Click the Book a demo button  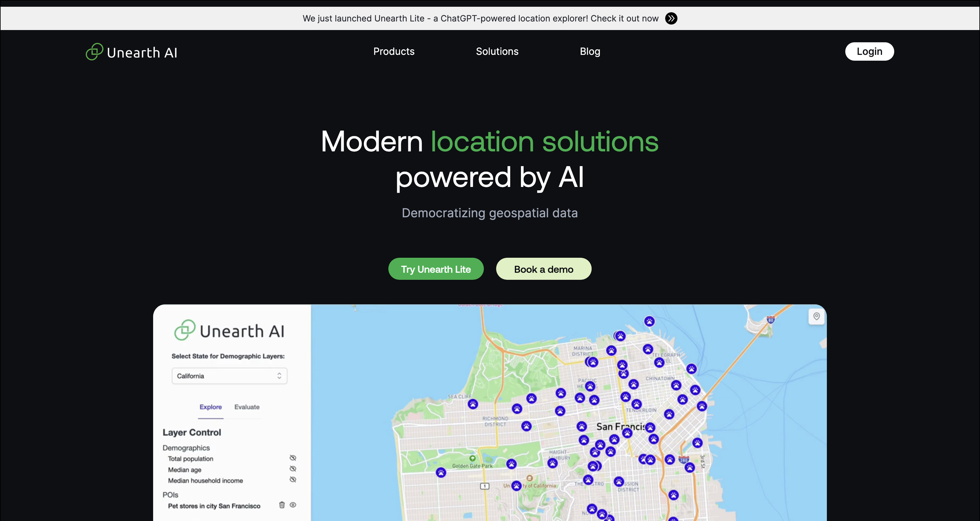point(544,269)
